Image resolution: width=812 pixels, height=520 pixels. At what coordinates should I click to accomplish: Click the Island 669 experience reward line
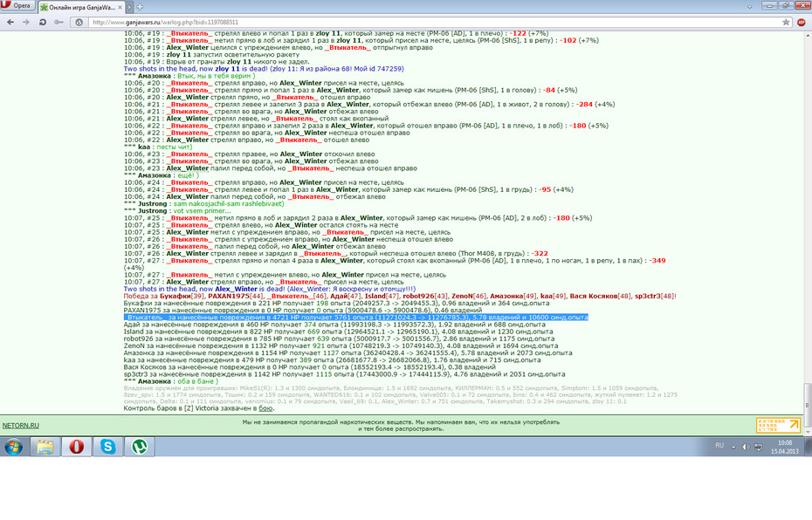click(x=338, y=332)
